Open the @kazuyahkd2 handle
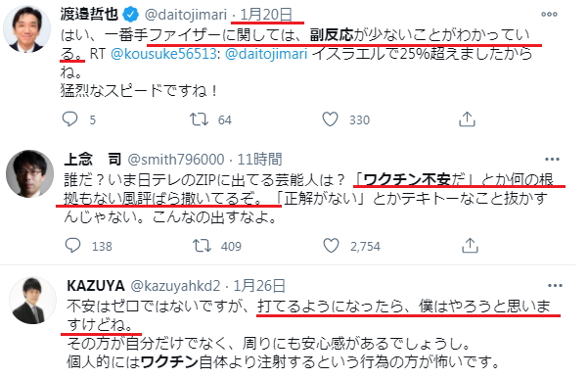 (175, 286)
